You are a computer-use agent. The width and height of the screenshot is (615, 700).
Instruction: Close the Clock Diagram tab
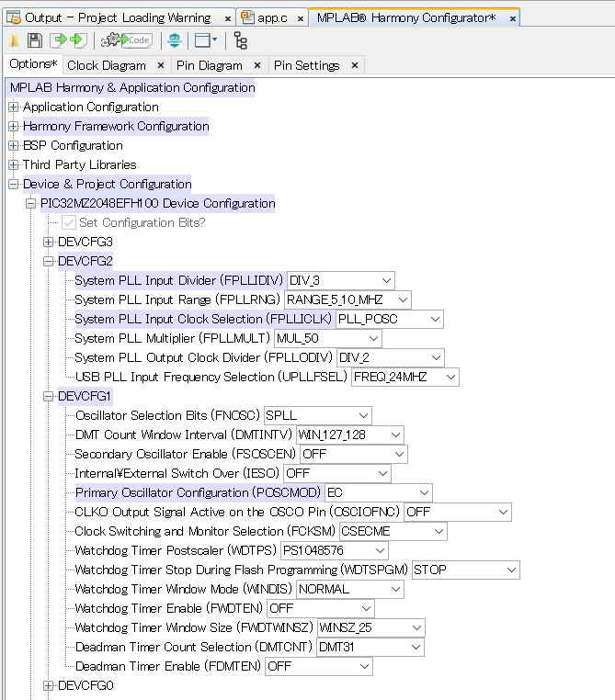pos(160,65)
